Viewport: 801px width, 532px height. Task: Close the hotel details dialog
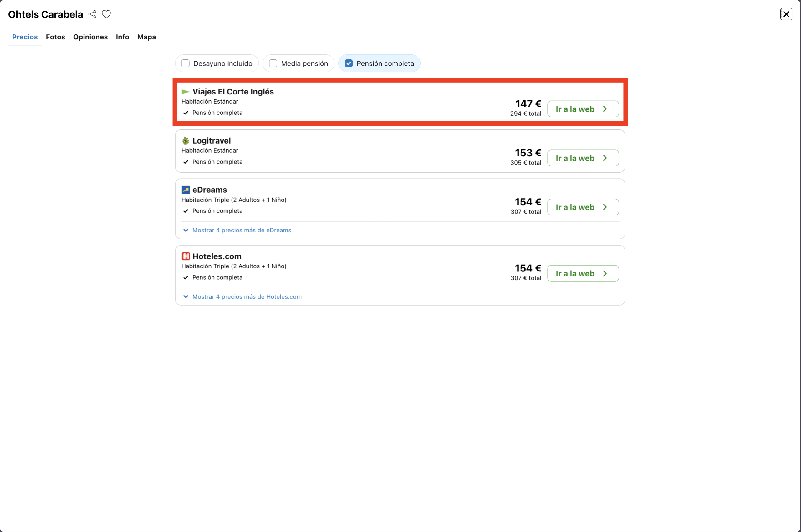coord(786,14)
